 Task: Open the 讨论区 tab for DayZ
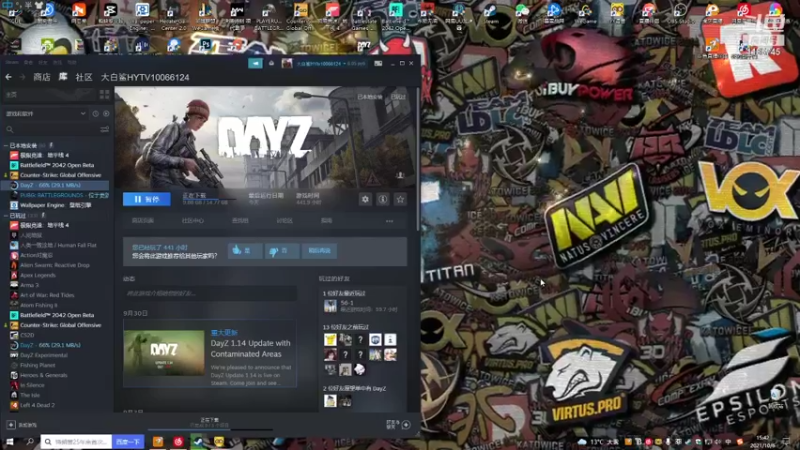pos(284,221)
